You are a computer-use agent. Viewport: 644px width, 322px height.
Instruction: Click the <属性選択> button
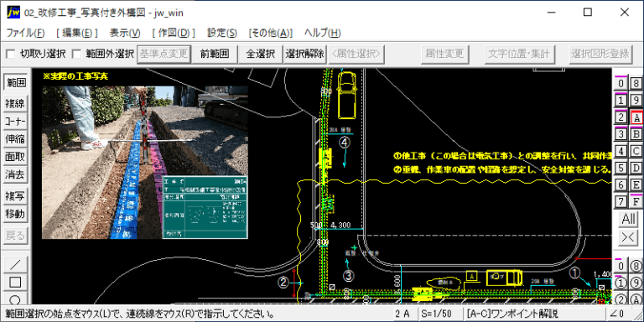click(356, 54)
